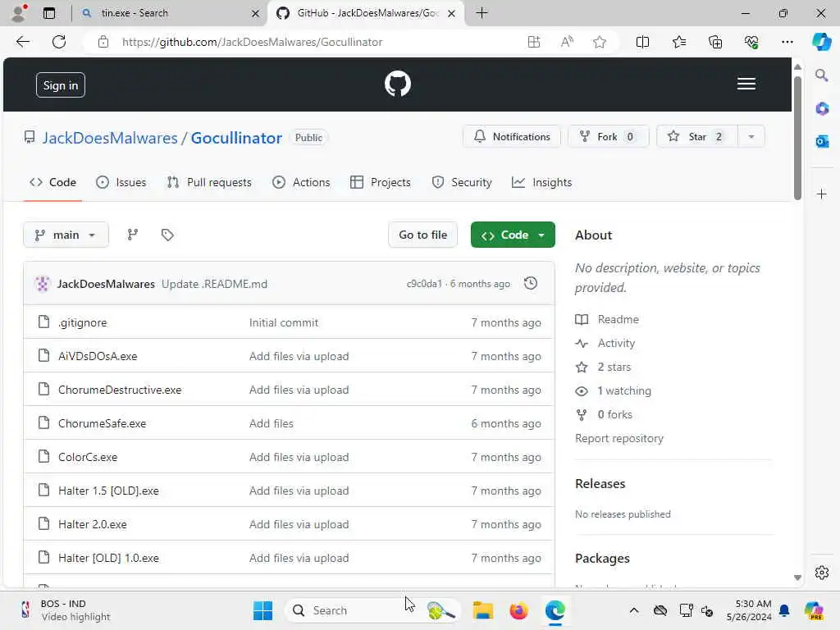840x630 pixels.
Task: Open Edge split screen icon
Action: click(642, 42)
